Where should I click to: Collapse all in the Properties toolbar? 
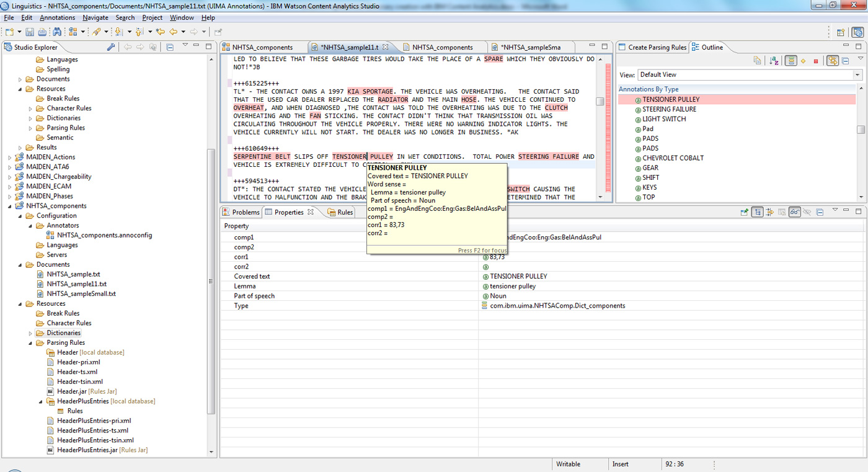820,212
